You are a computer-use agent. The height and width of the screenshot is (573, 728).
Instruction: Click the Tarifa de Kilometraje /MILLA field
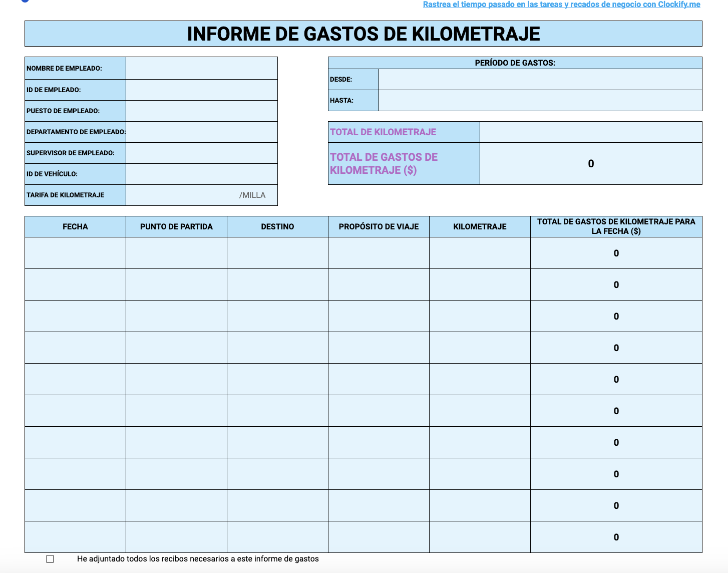point(202,195)
